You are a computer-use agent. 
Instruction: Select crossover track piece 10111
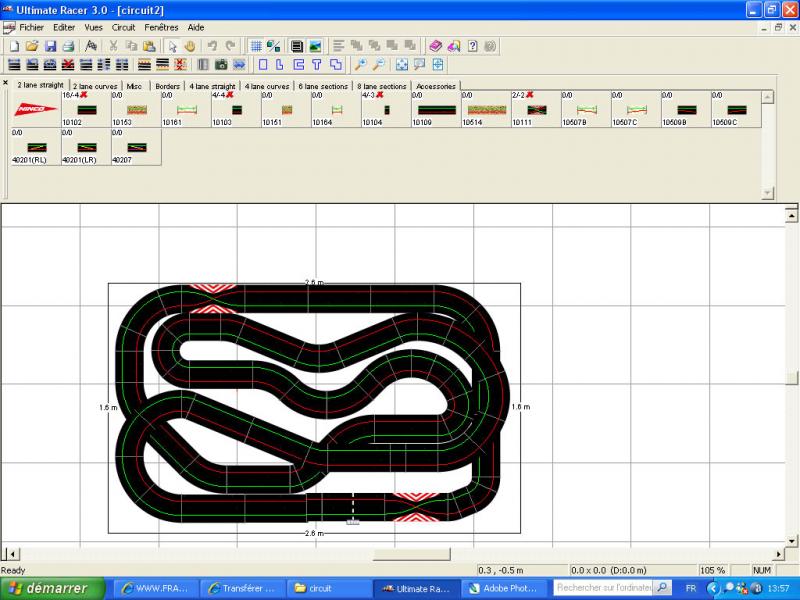pos(535,110)
